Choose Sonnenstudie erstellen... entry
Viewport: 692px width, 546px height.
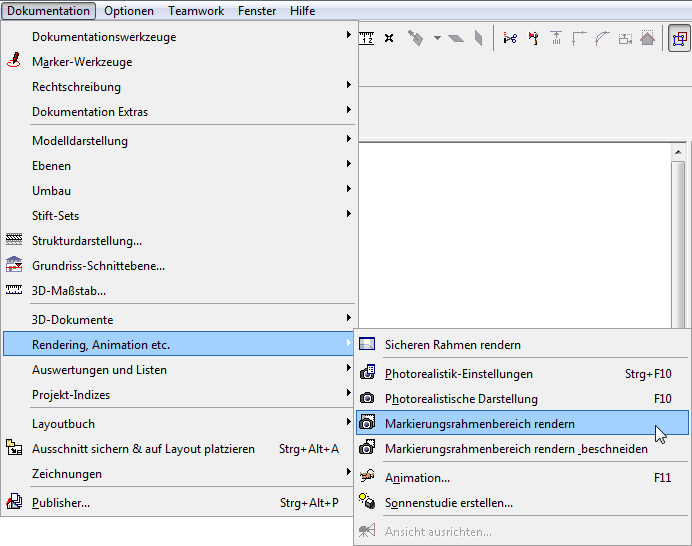coord(522,502)
